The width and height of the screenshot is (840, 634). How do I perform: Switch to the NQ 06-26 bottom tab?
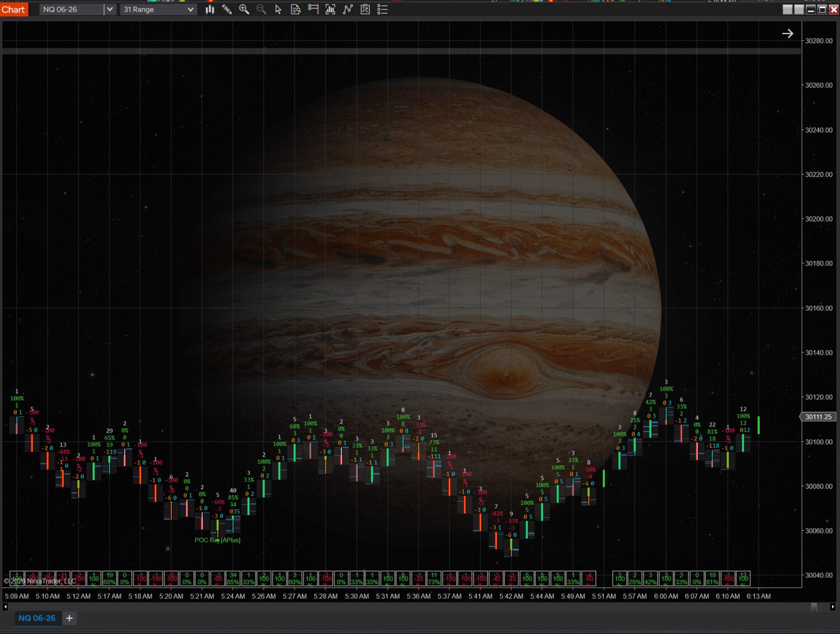(x=37, y=618)
